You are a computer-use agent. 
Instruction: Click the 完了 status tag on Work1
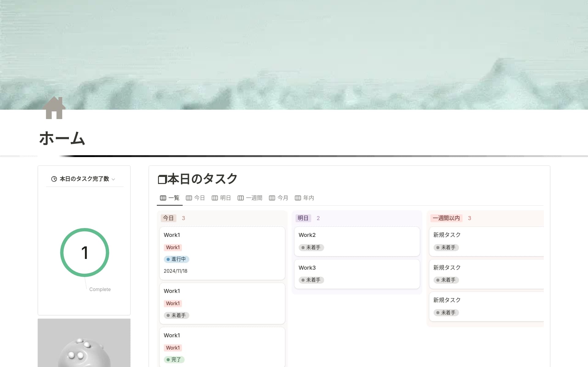pyautogui.click(x=174, y=360)
